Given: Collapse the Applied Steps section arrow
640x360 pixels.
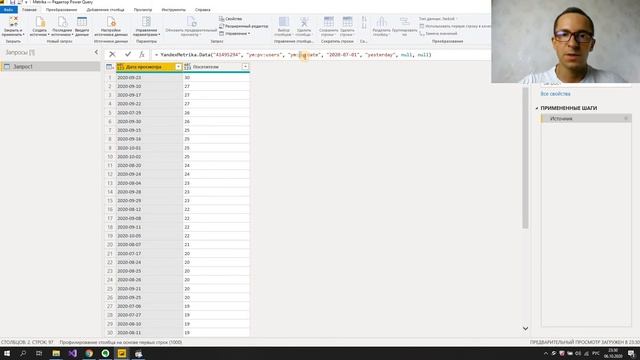Looking at the screenshot, I should pyautogui.click(x=537, y=108).
